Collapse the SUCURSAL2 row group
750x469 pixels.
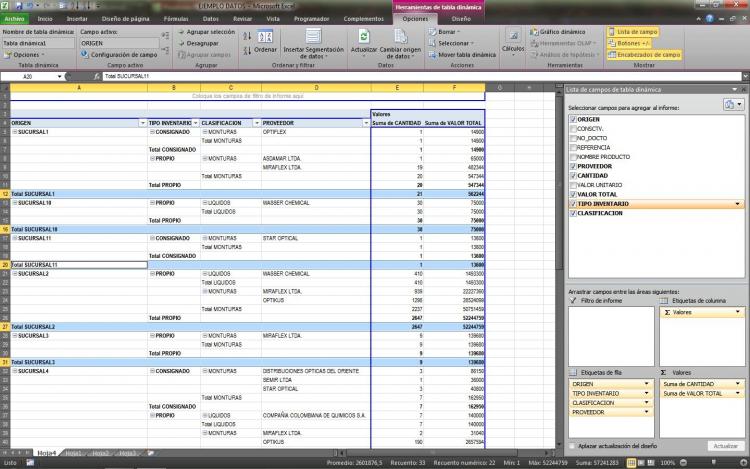15,274
